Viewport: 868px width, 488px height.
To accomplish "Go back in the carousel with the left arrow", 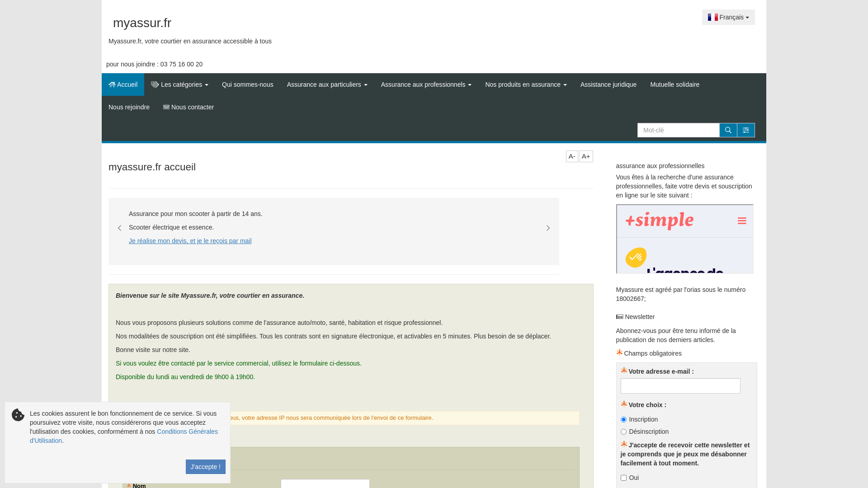I will coord(120,228).
